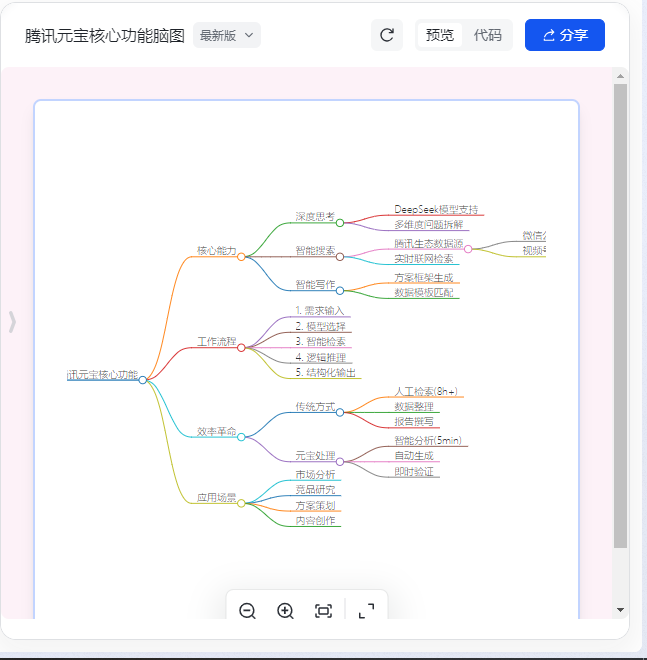This screenshot has height=660, width=647.
Task: Click the title 腾讯元宝核心功能脑图
Action: 104,36
